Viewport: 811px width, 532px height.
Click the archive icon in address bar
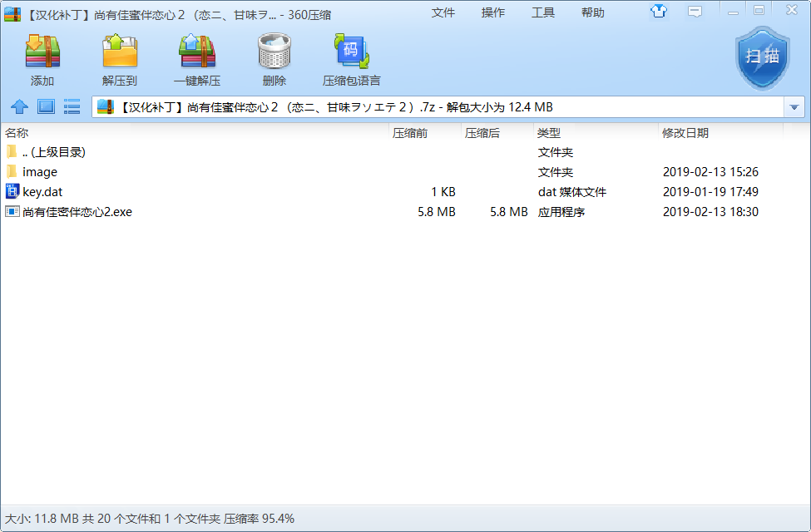(x=106, y=107)
